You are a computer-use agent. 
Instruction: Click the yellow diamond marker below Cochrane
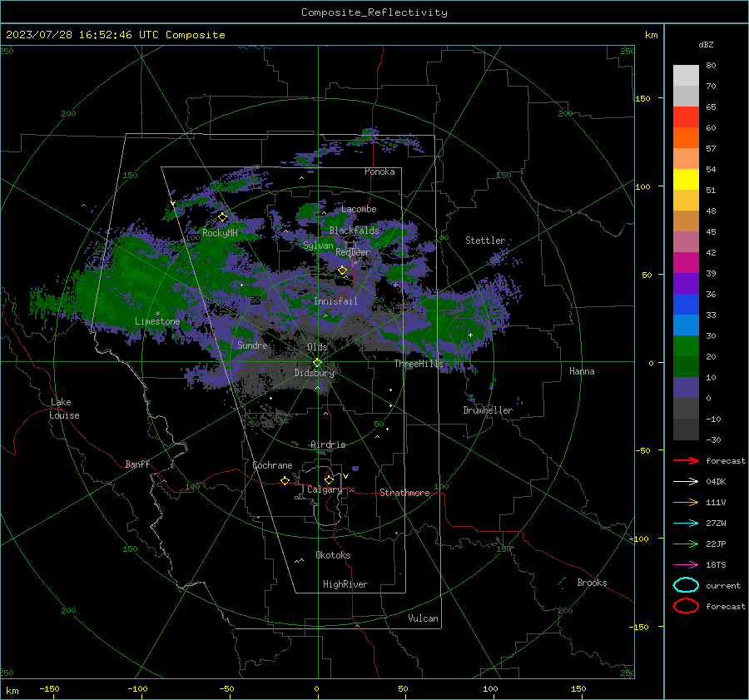click(285, 480)
